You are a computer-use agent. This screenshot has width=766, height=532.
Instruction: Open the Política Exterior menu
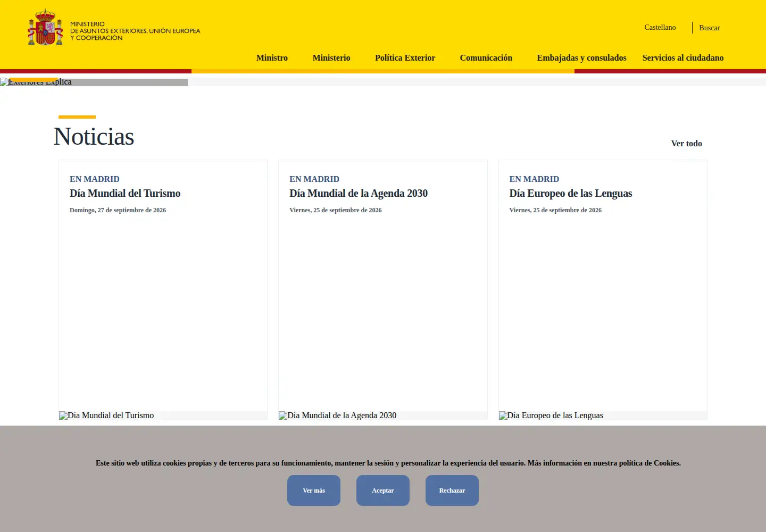(405, 58)
